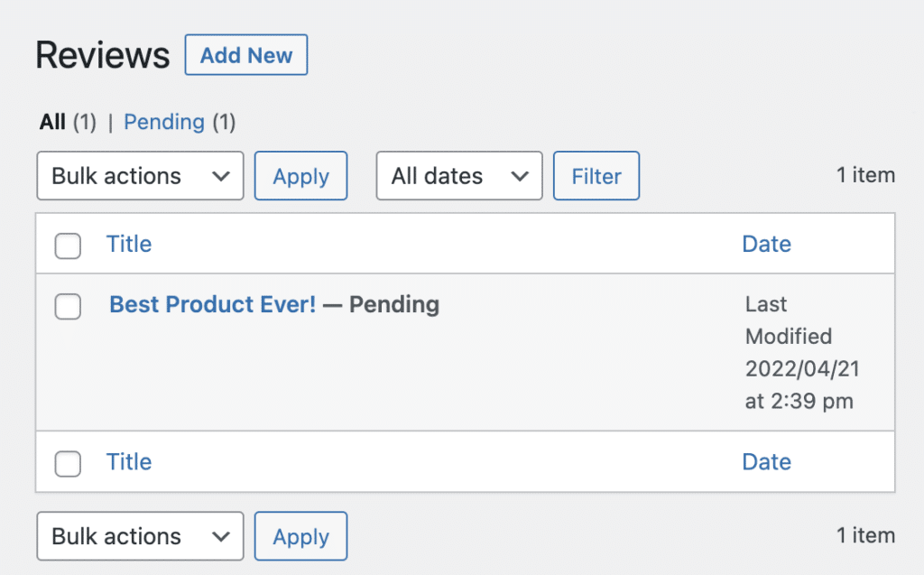This screenshot has height=575, width=924.
Task: Click the top Apply button
Action: tap(300, 175)
